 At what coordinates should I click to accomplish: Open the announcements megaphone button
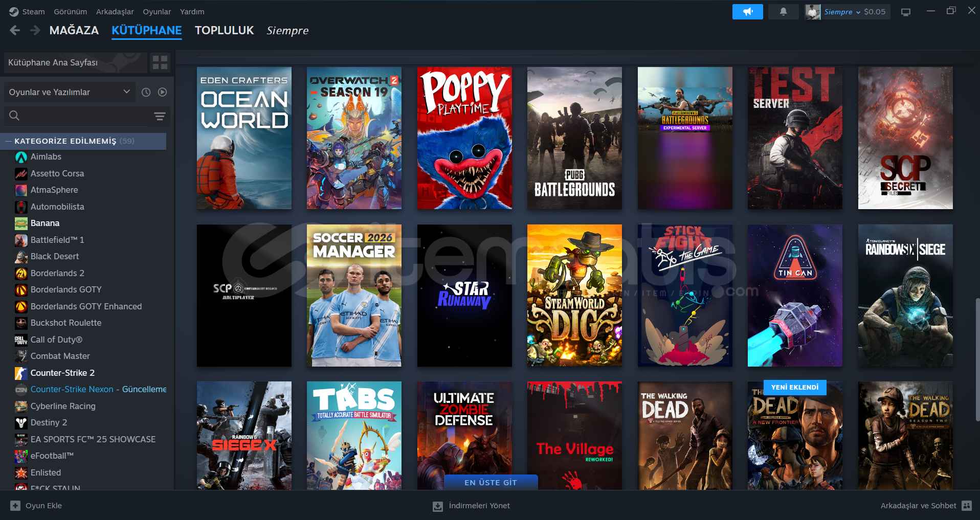click(x=747, y=11)
